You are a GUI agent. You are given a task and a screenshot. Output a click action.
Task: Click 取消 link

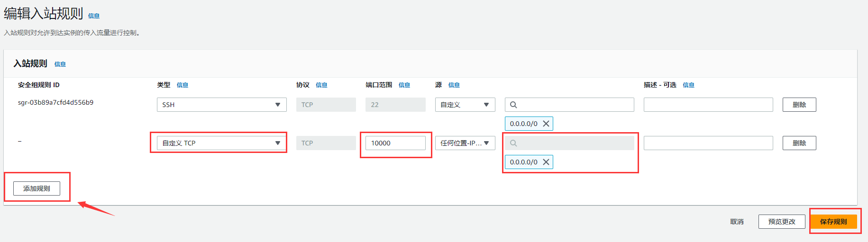pyautogui.click(x=737, y=222)
